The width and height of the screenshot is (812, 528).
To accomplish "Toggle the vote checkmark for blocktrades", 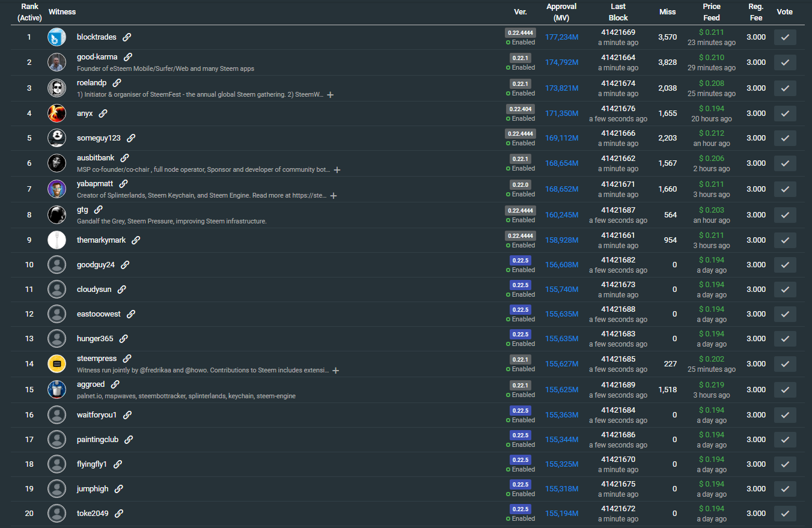I will (x=784, y=37).
